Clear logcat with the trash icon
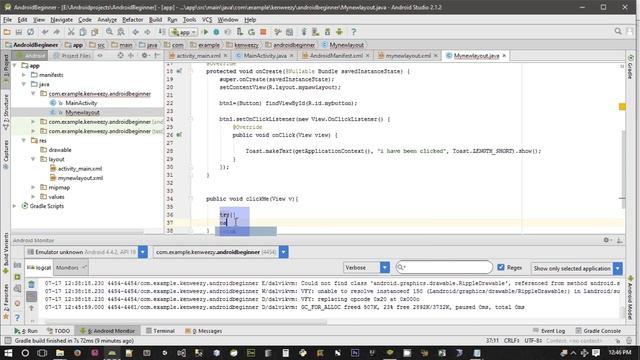Viewport: 640px width, 360px height. coord(31,284)
